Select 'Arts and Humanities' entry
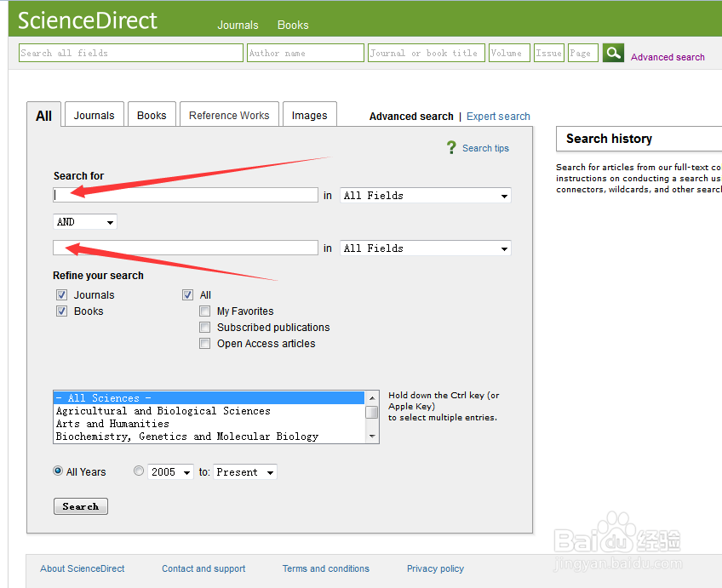 pos(209,423)
